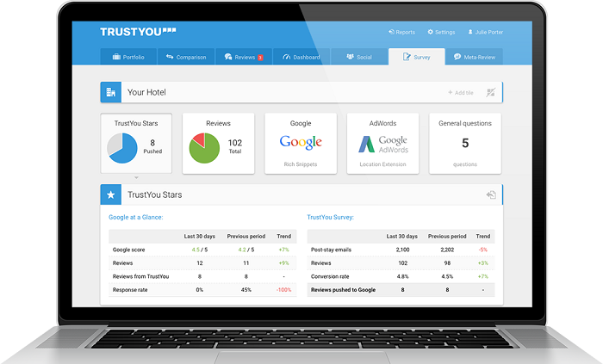Click Add tile button
603x364 pixels.
pos(461,92)
